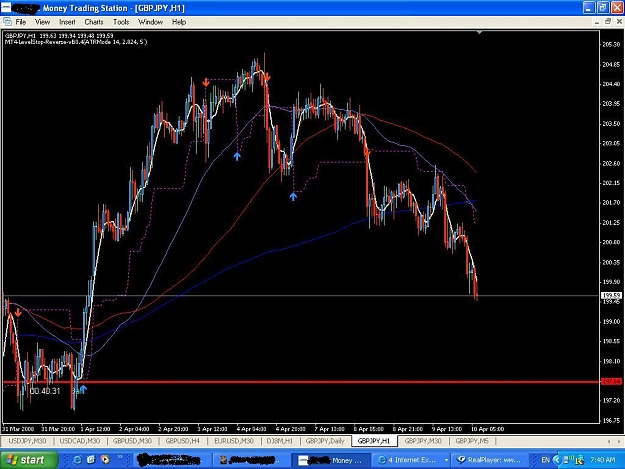Click the application icon in the title bar
The height and width of the screenshot is (469, 625).
click(x=6, y=8)
